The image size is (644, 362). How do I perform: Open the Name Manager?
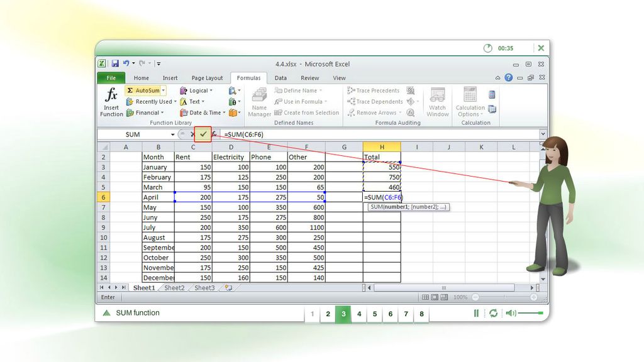pyautogui.click(x=259, y=102)
